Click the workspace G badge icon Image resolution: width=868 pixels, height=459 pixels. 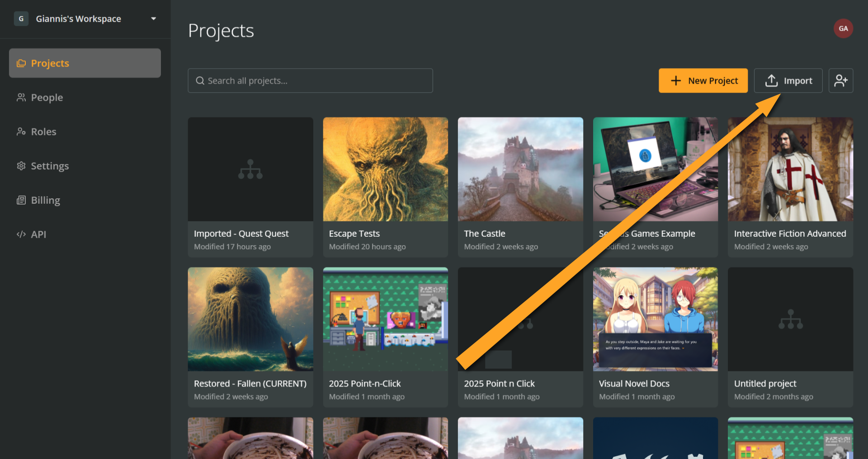[21, 19]
